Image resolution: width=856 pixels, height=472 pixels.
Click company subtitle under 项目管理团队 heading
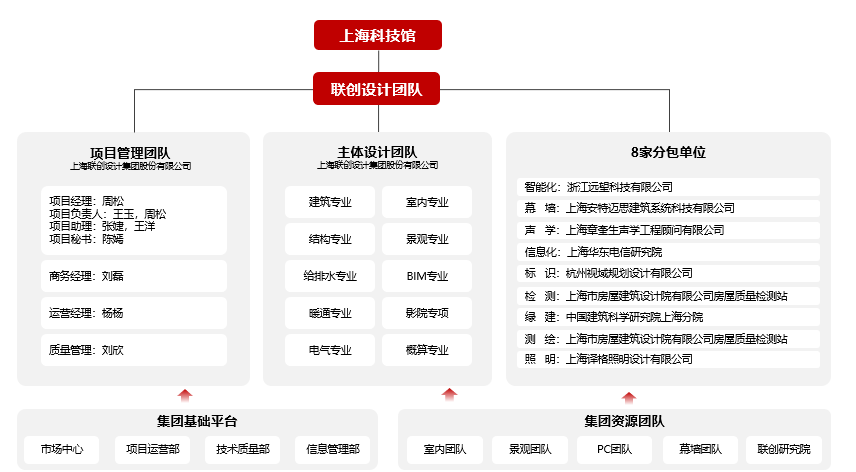pos(130,166)
